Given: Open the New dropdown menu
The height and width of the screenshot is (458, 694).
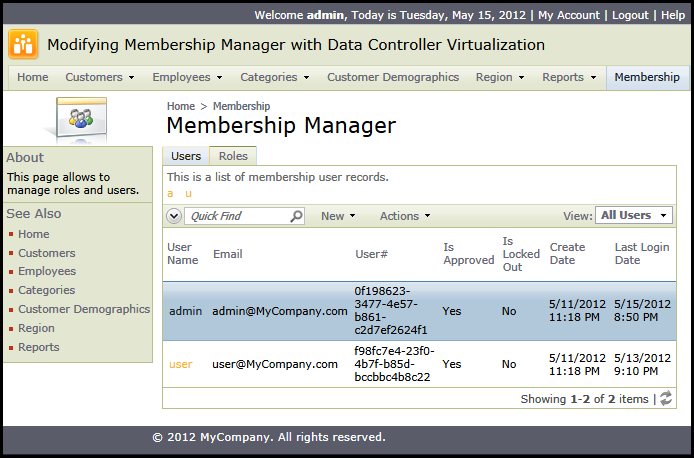Looking at the screenshot, I should (x=338, y=216).
